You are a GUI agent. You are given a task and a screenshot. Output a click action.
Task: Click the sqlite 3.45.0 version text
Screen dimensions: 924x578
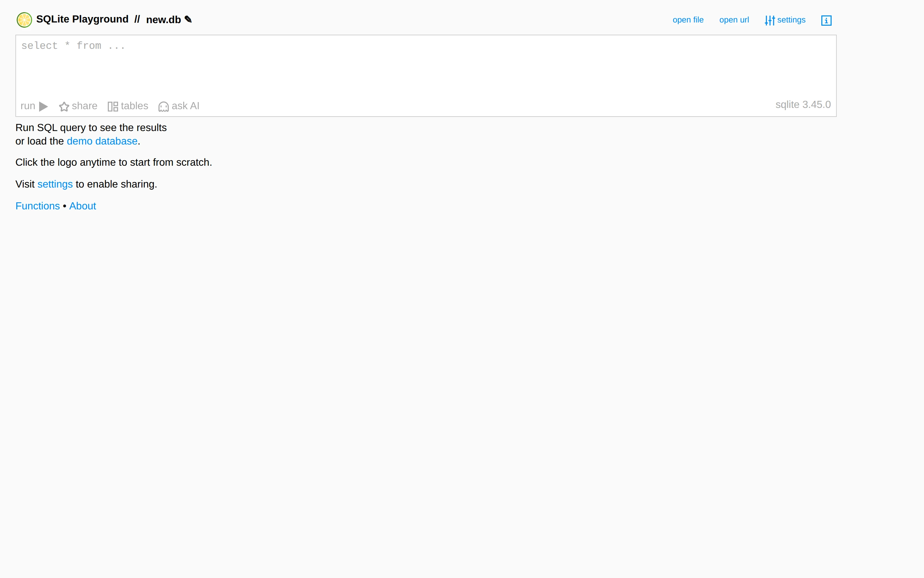(x=803, y=105)
